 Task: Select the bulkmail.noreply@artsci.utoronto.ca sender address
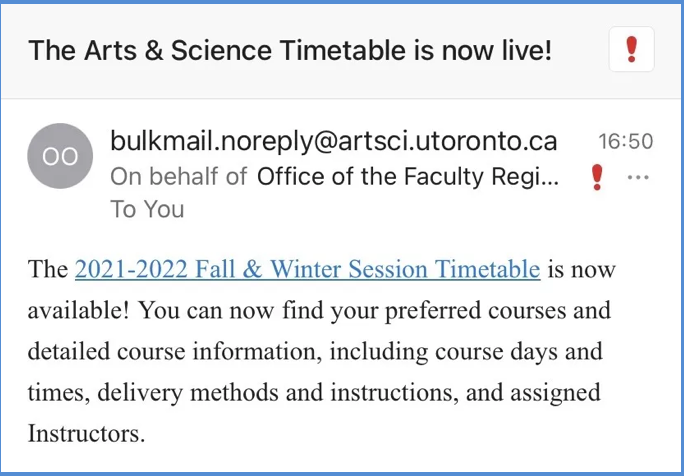(x=334, y=141)
